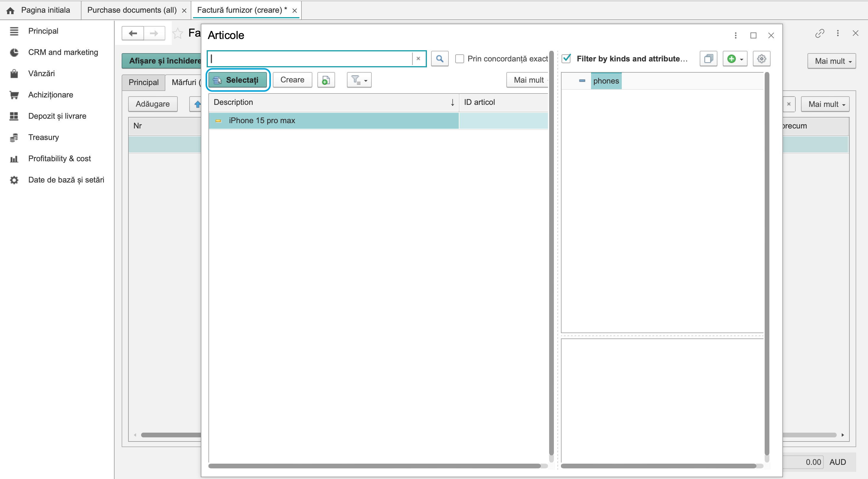This screenshot has width=868, height=479.
Task: Sort by the Description column header
Action: coord(334,102)
